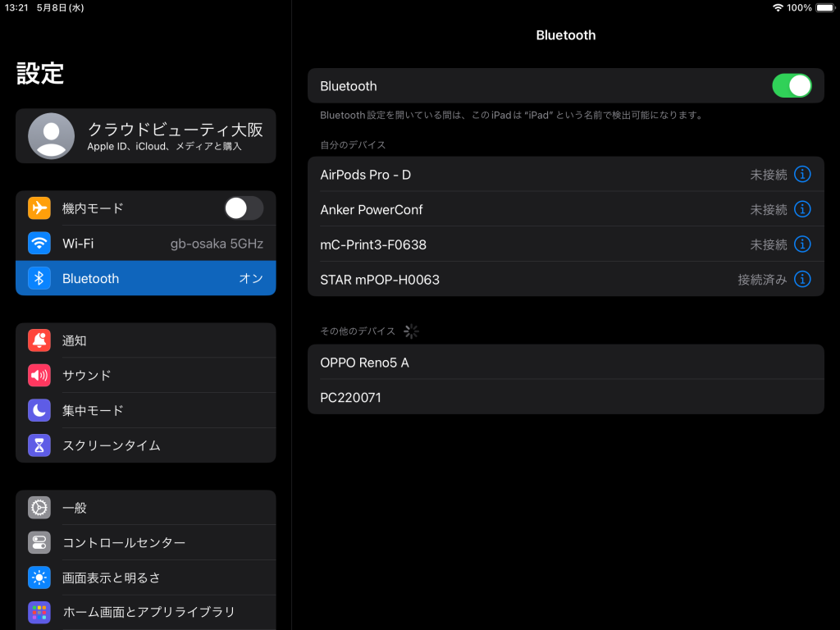The height and width of the screenshot is (630, 840).
Task: Pair with OPPO Reno5 A
Action: [564, 363]
